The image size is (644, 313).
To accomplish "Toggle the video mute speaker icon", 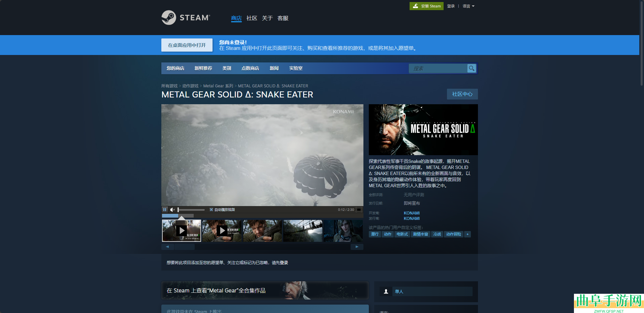I will (172, 209).
